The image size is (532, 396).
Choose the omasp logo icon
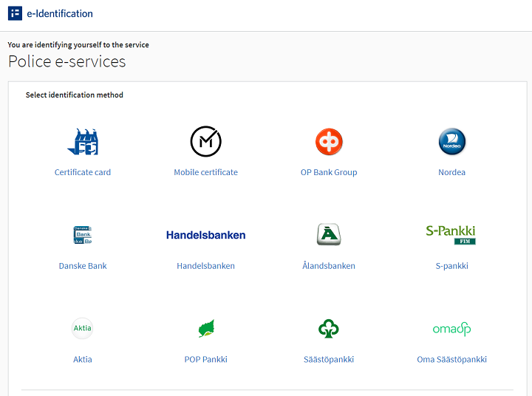coord(452,329)
